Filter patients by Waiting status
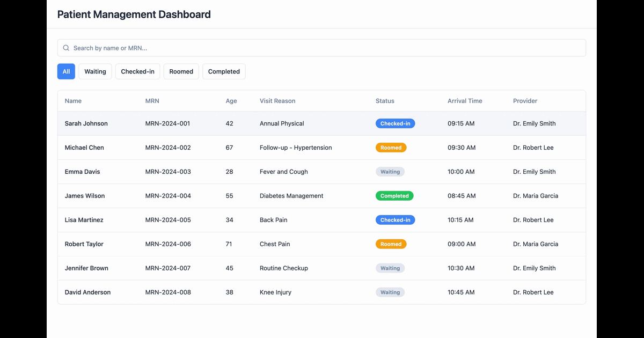Viewport: 644px width, 338px height. click(95, 71)
